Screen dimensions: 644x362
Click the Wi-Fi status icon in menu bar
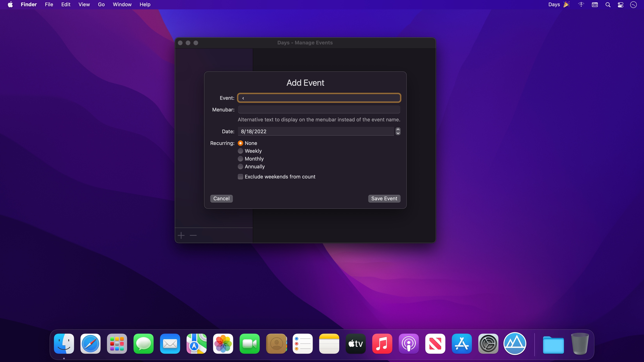click(x=581, y=4)
